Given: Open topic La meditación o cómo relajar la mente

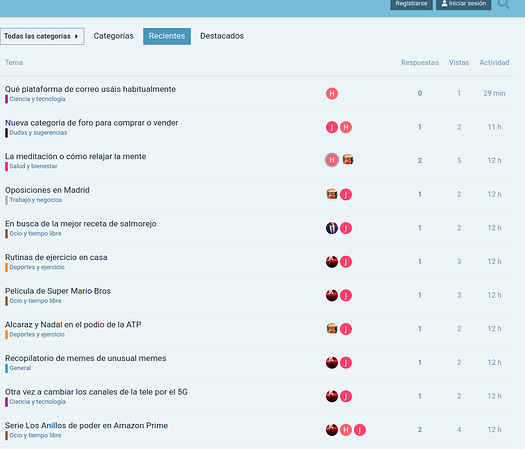Looking at the screenshot, I should click(x=76, y=156).
